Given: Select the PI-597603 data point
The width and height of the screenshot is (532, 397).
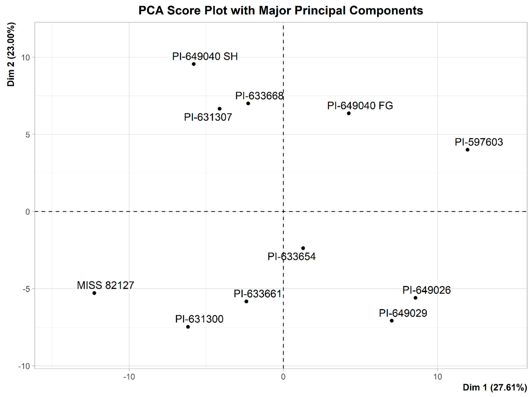Looking at the screenshot, I should point(467,150).
